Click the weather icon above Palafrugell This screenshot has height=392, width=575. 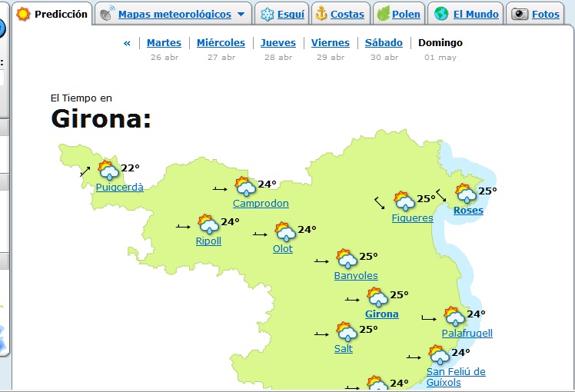(454, 317)
